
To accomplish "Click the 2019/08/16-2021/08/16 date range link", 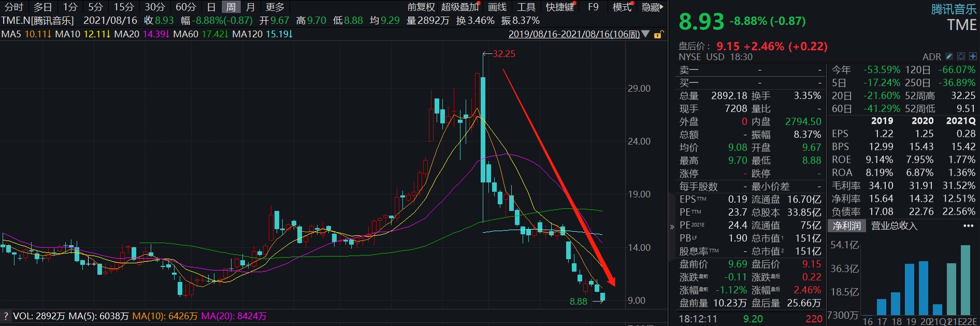I will [x=574, y=34].
